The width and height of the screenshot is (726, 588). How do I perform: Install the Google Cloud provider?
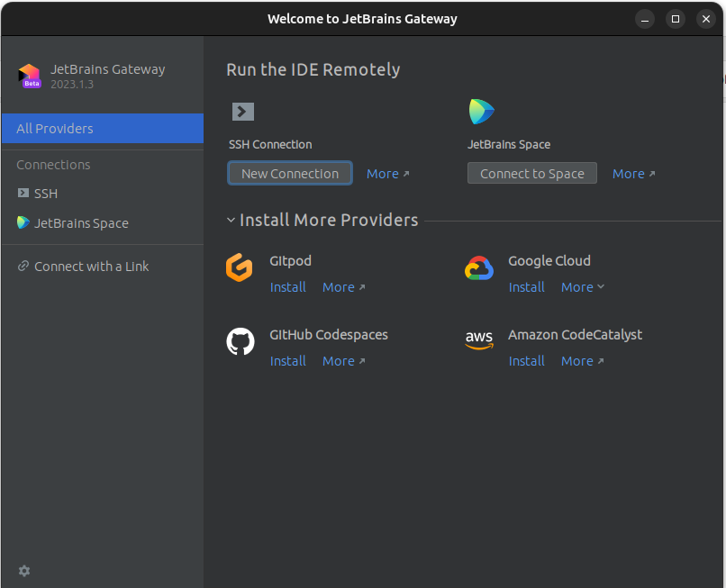[527, 287]
